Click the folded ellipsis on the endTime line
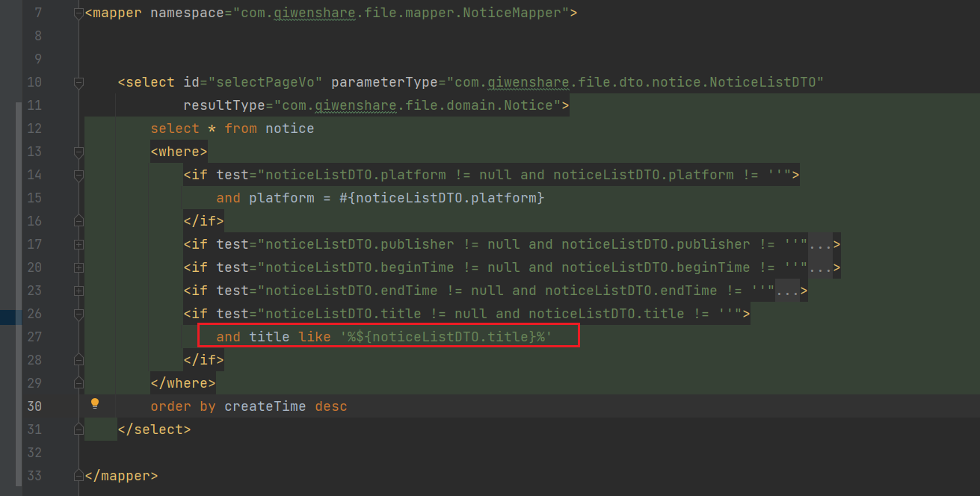Image resolution: width=980 pixels, height=496 pixels. pos(787,291)
